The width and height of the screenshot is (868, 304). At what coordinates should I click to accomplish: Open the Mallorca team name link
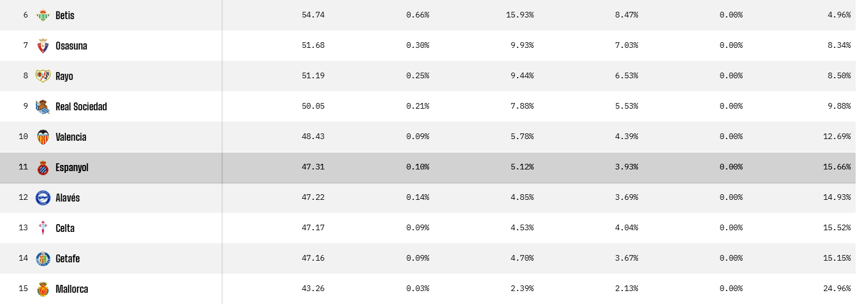coord(71,289)
